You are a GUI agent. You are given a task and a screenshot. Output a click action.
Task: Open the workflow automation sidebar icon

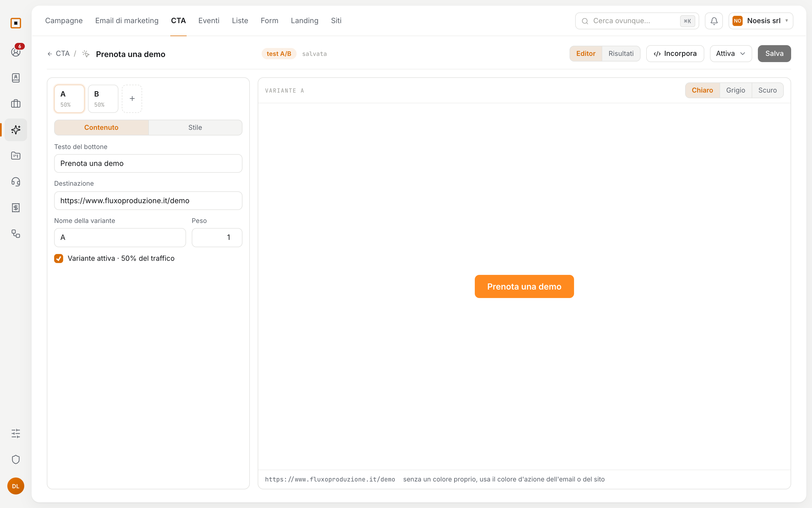pos(16,233)
